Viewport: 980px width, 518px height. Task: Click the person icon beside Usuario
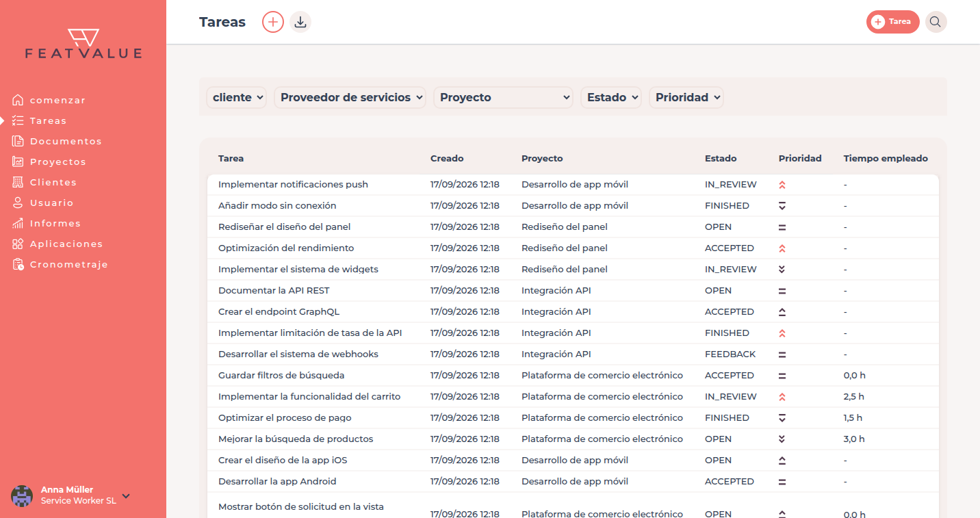tap(18, 203)
